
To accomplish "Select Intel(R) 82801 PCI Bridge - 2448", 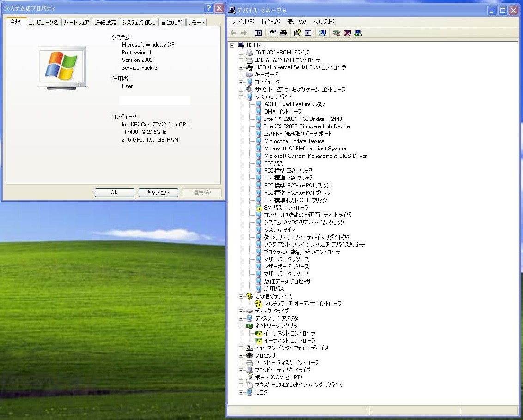I will pyautogui.click(x=303, y=119).
